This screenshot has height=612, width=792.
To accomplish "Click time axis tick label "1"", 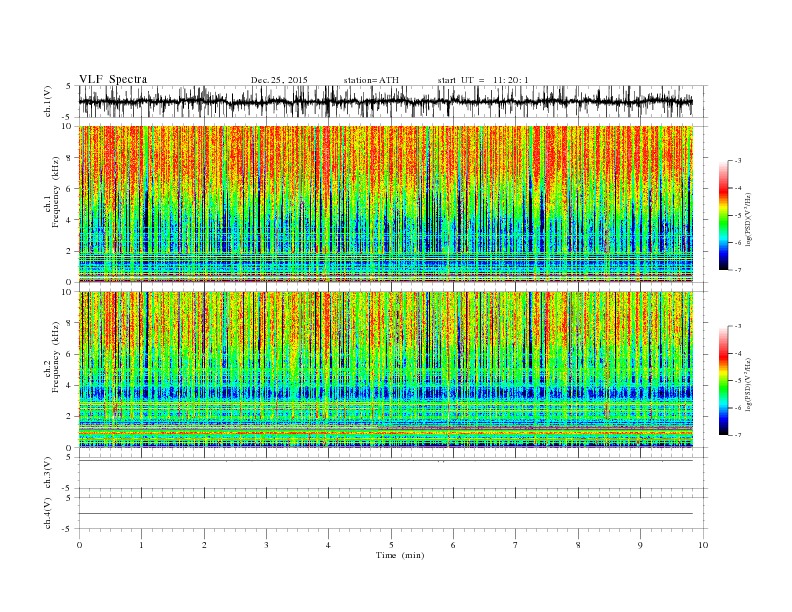I will [141, 545].
